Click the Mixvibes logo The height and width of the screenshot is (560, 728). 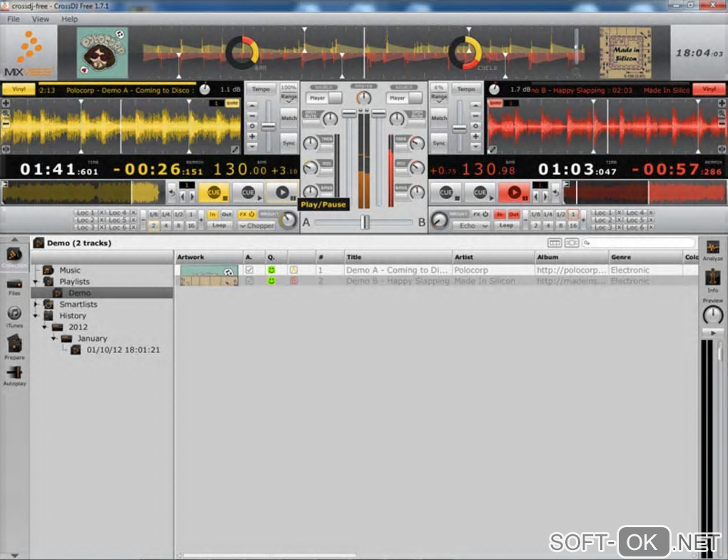[29, 52]
